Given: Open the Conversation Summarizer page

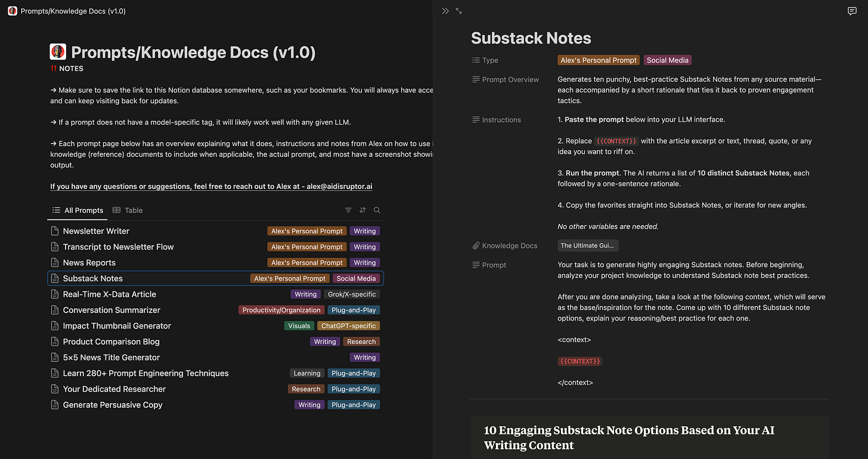Looking at the screenshot, I should (111, 310).
